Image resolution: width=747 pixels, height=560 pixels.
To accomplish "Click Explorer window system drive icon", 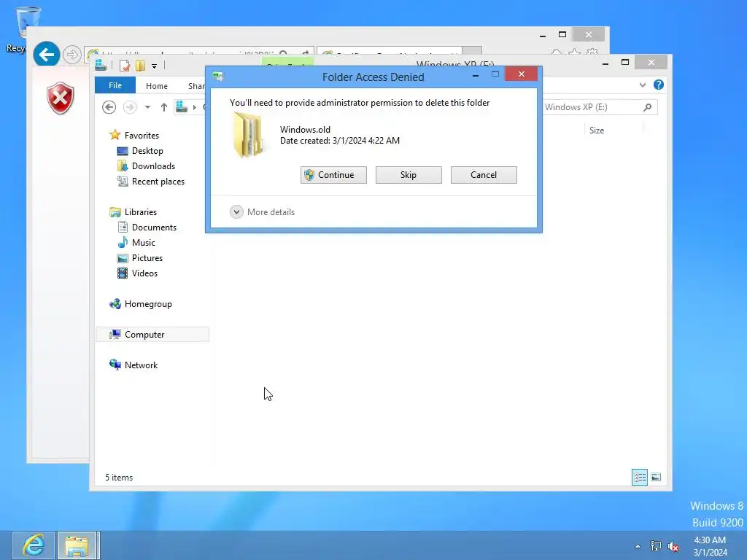I will point(101,65).
